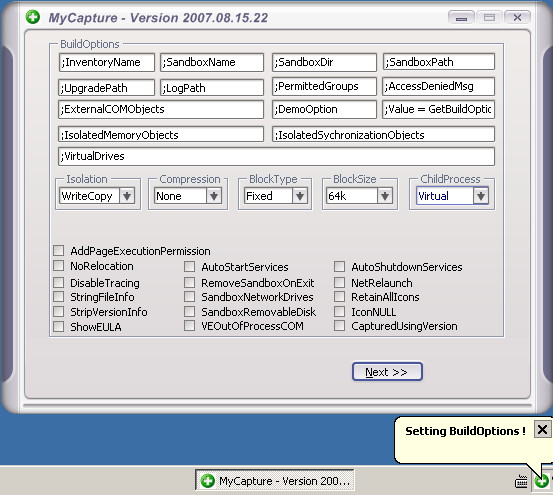Screen dimensions: 553x495
Task: Select the ;SandboxPath input field
Action: (x=439, y=62)
